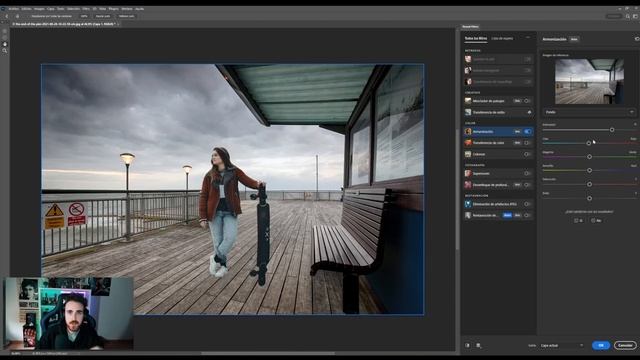Select the Hand tool in left toolbar
This screenshot has width=640, height=360.
click(x=4, y=44)
